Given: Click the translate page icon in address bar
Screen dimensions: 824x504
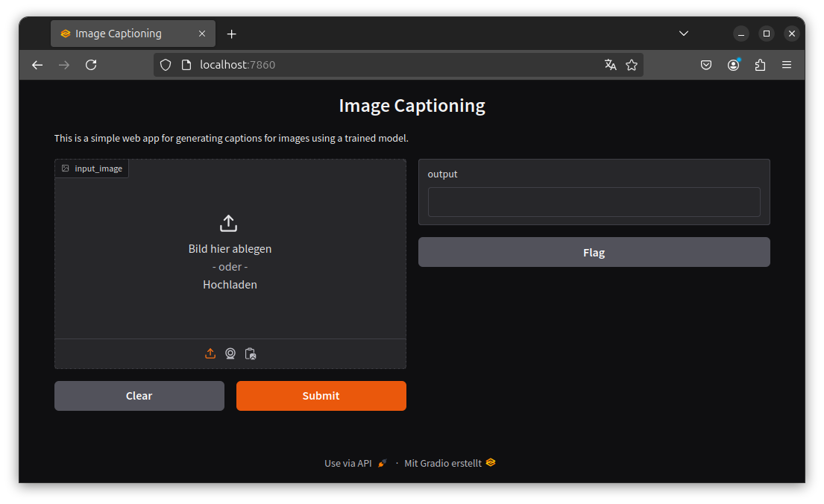Looking at the screenshot, I should 611,65.
